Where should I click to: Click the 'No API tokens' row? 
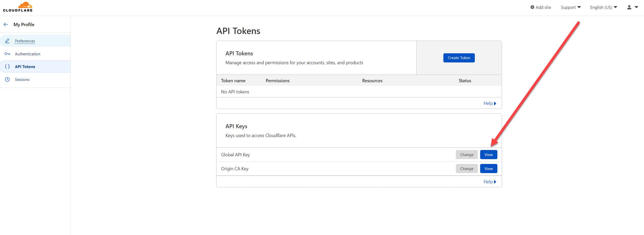click(359, 92)
